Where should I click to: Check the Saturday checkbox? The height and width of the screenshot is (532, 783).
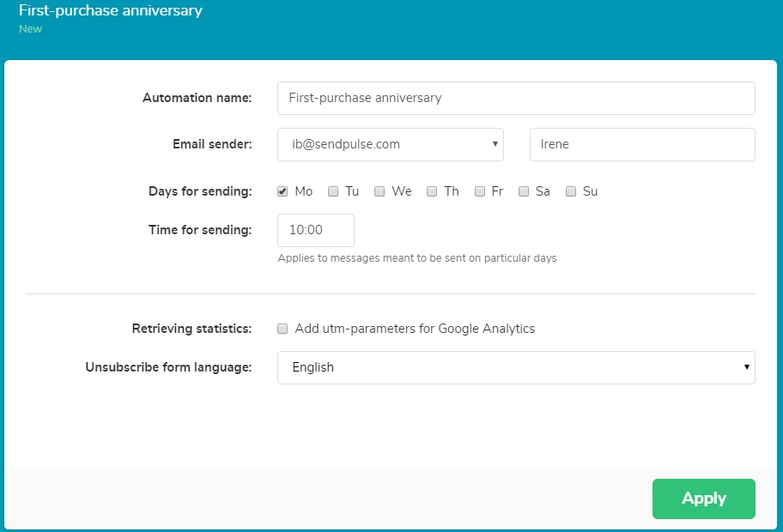tap(523, 191)
